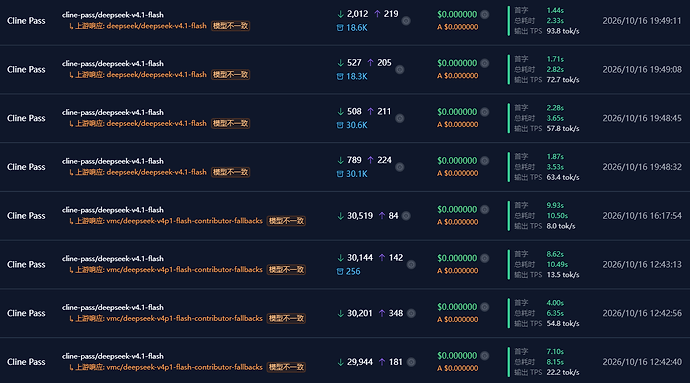Open upstream deepseek/deepseek-v4.1-flash link in 19:48:32 row

156,172
